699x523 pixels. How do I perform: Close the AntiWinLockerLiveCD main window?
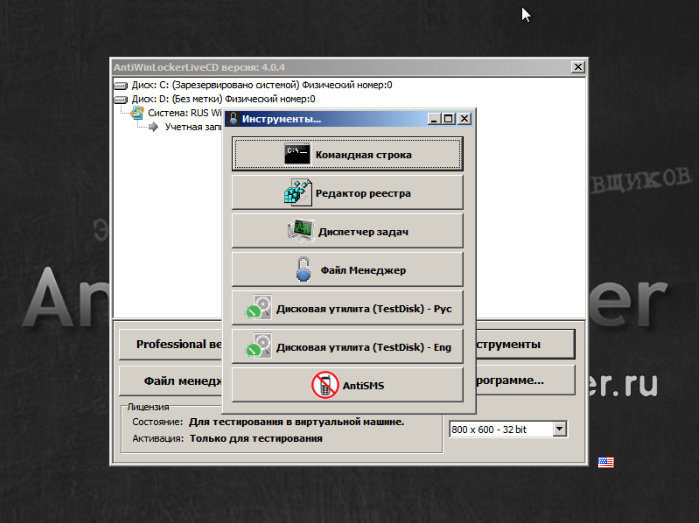(x=578, y=67)
